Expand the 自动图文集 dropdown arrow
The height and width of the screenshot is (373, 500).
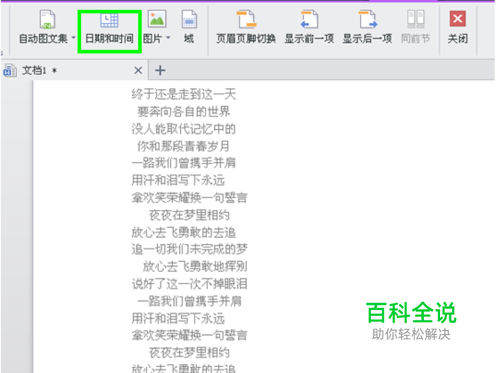point(73,38)
